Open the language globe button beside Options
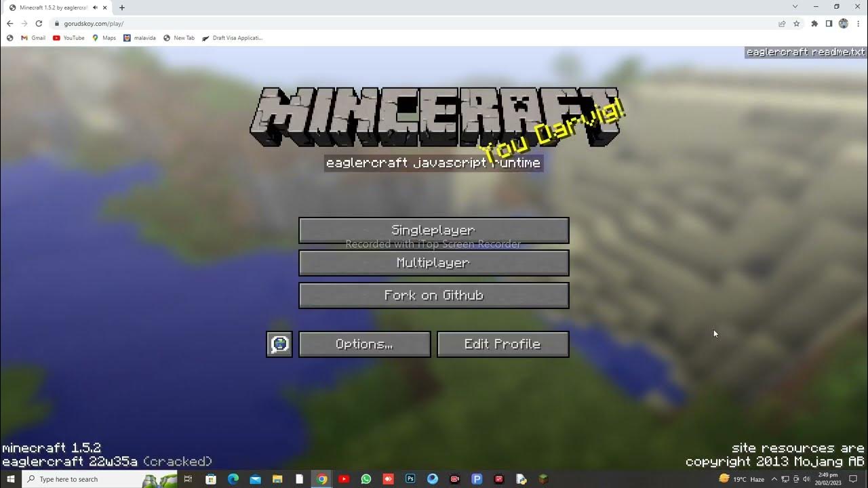This screenshot has height=488, width=868. (279, 344)
